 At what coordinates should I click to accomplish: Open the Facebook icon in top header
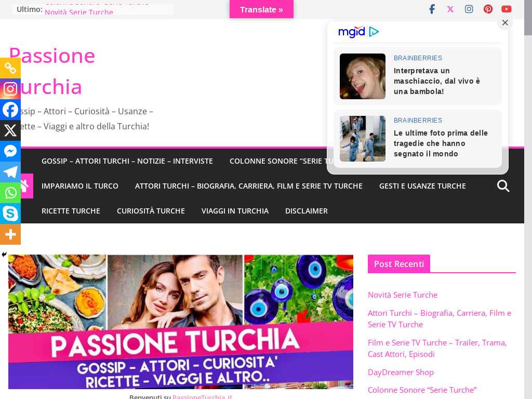(x=432, y=9)
